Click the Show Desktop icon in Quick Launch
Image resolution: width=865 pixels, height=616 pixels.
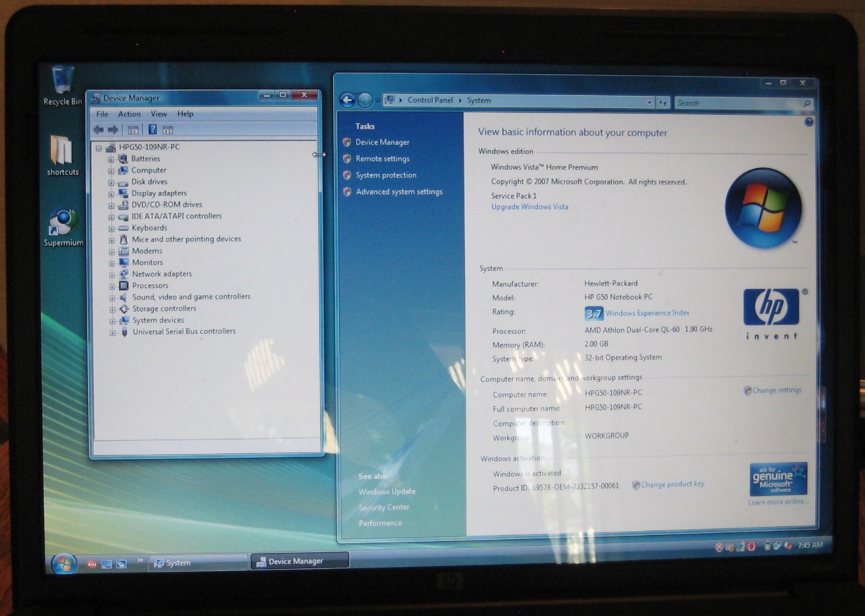point(107,564)
